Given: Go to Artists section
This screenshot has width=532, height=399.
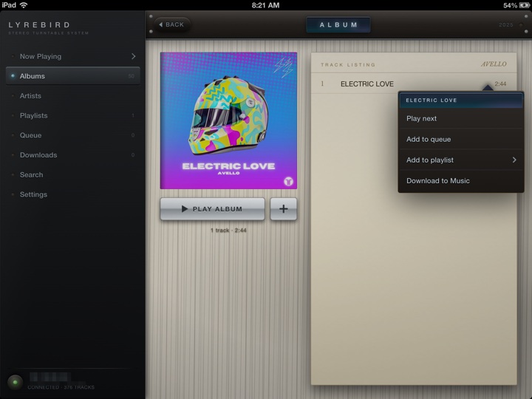Looking at the screenshot, I should coord(72,95).
